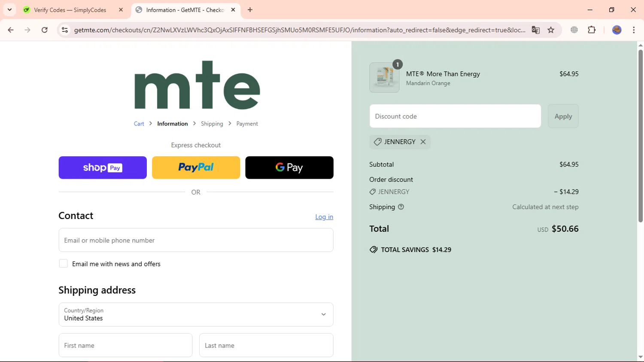
Task: Click the − $14.29 discount amount
Action: [566, 192]
